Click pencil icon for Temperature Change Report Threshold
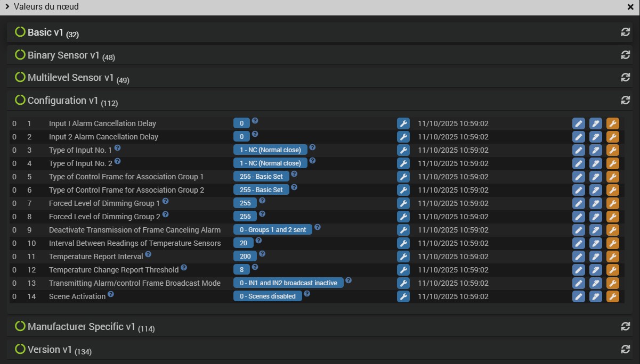This screenshot has width=640, height=364. (x=578, y=270)
